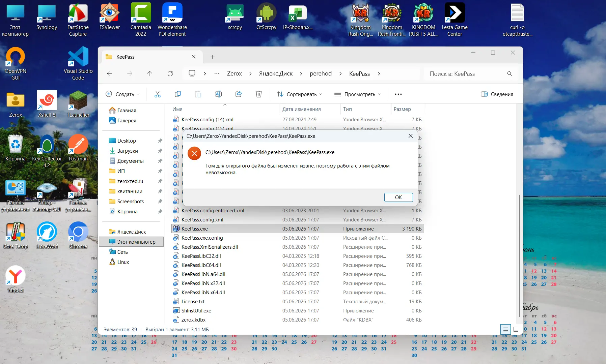Open the Visual Studio Code desktop shortcut
Viewport: 606px width, 364px height.
tap(78, 64)
